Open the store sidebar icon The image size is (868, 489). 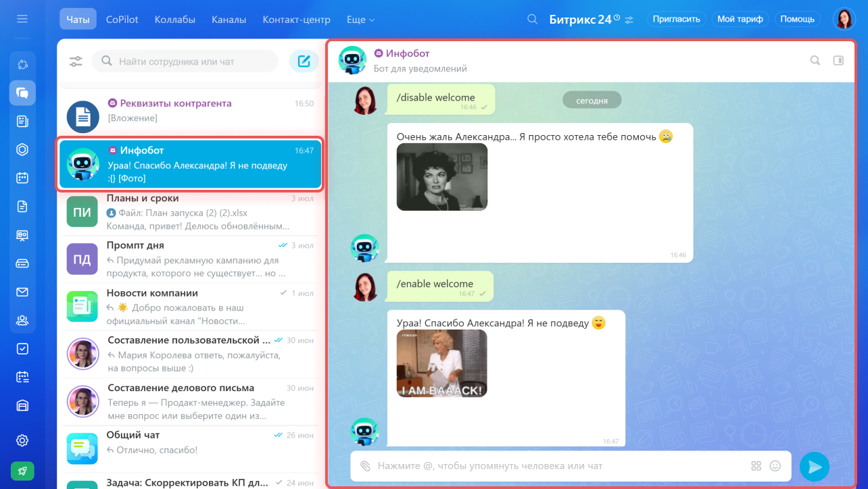point(22,405)
